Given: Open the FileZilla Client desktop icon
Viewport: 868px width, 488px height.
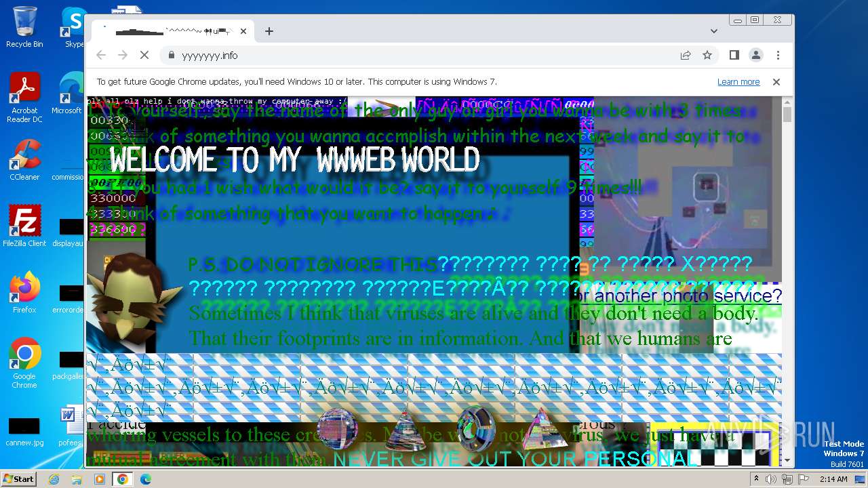Looking at the screenshot, I should click(24, 226).
